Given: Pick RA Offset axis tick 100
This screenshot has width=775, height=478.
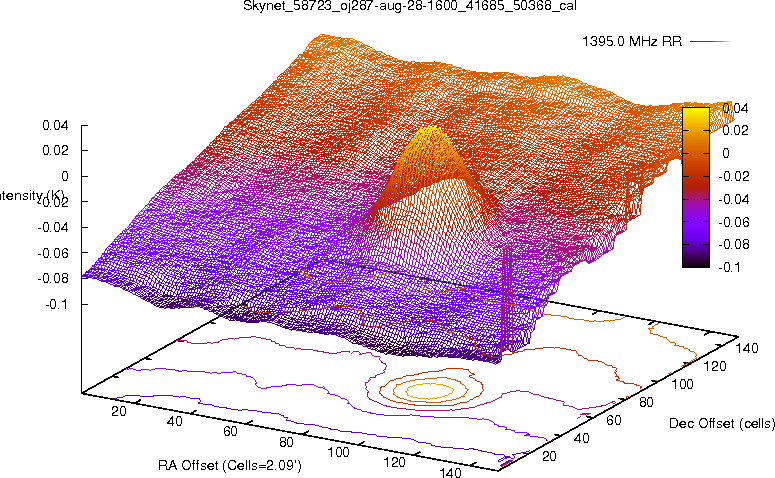Looking at the screenshot, I should (339, 452).
